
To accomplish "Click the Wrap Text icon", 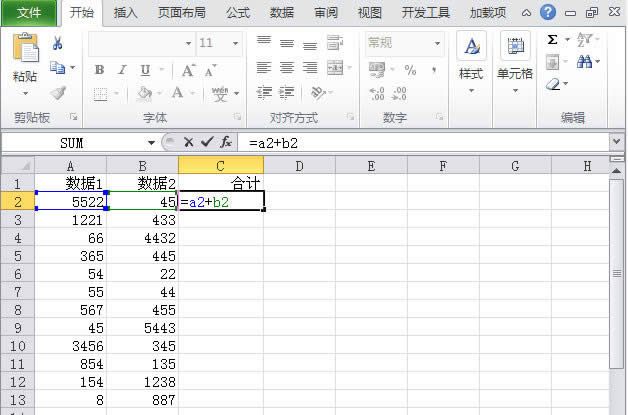I will 335,42.
